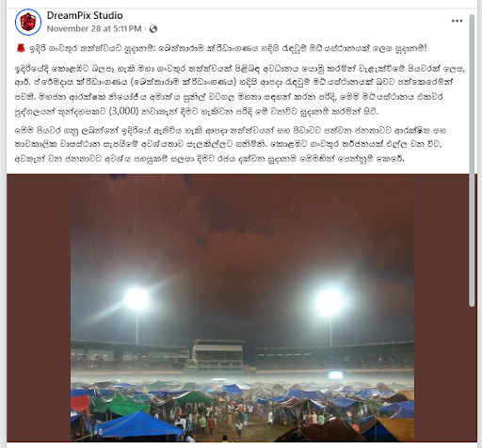The height and width of the screenshot is (448, 482).
Task: Click the brown margin right of photo
Action: 442,308
